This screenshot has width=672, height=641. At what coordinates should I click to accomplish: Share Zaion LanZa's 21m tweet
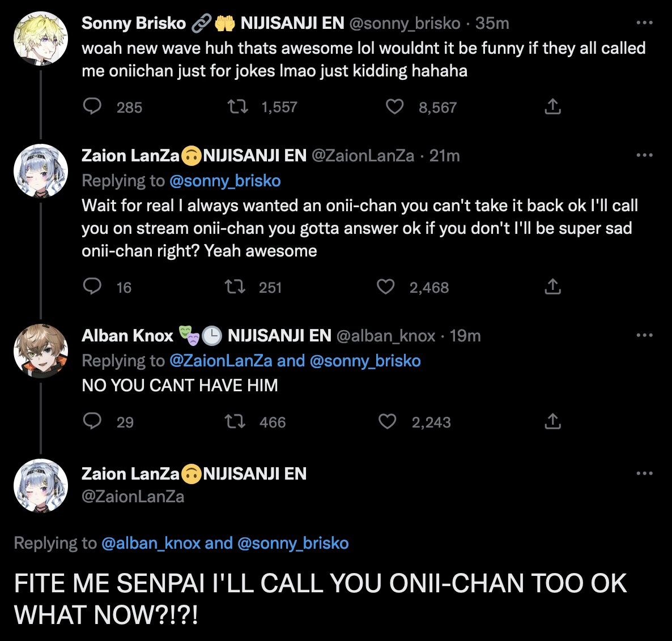point(552,287)
